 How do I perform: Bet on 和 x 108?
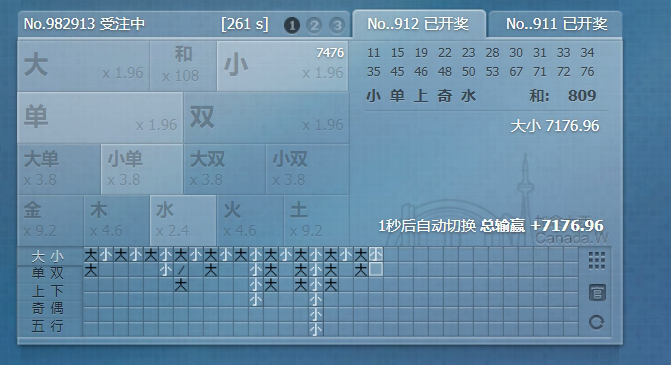coord(183,66)
